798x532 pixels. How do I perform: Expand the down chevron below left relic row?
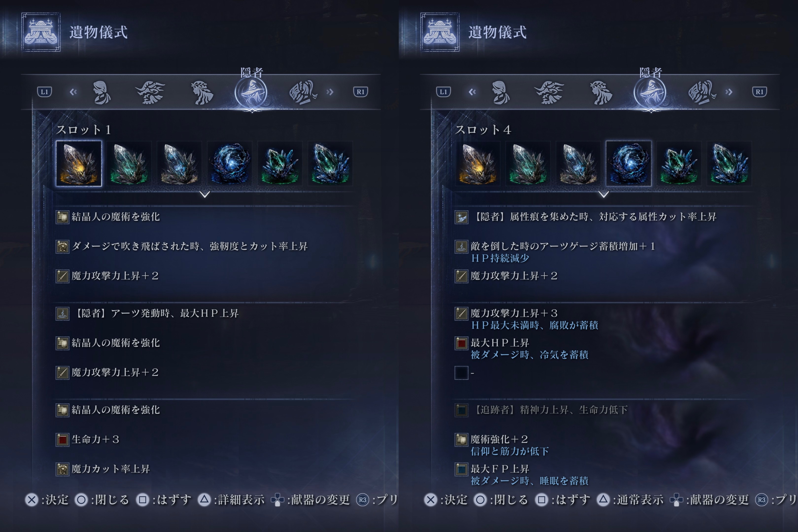(205, 194)
